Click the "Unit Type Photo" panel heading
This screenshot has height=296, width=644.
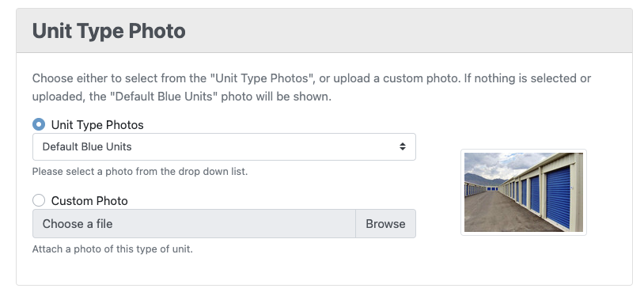click(x=109, y=31)
